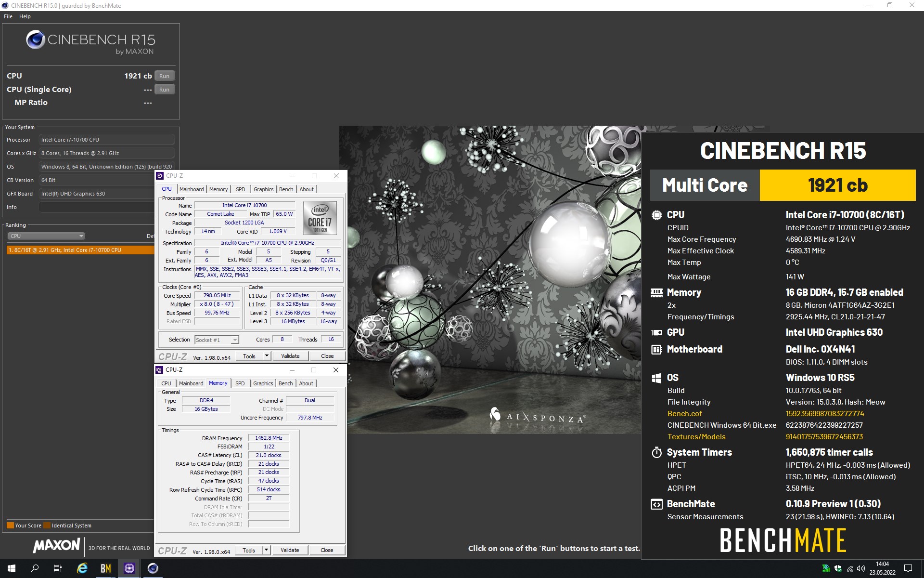
Task: Expand Tools dropdown arrow in upper CPU-Z
Action: click(267, 356)
